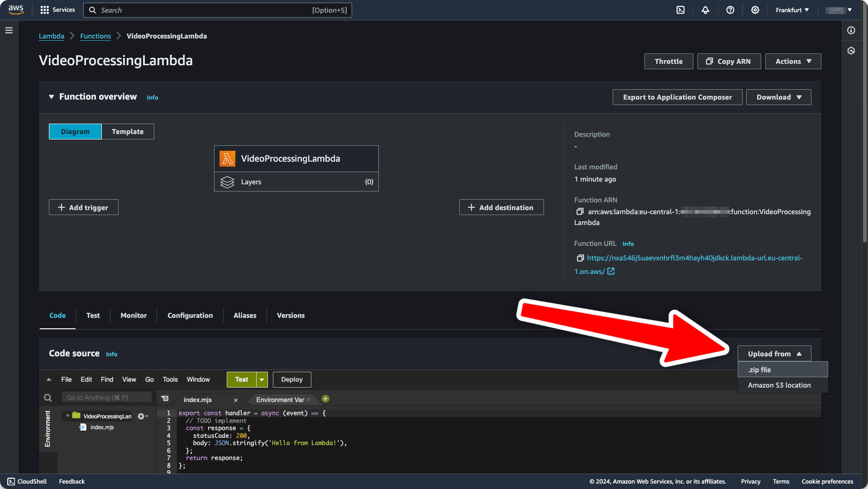Choose Amazon S3 location option
Screen dimensions: 868x489
pos(782,385)
